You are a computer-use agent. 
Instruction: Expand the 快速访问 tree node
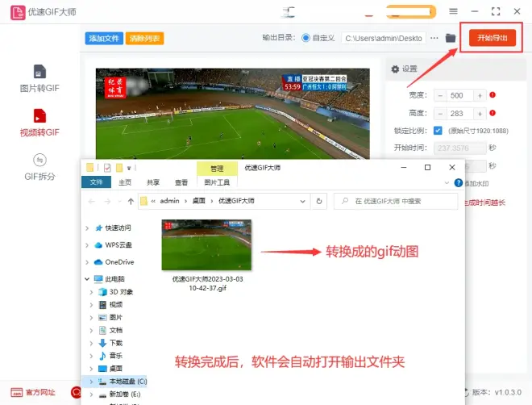pos(87,228)
